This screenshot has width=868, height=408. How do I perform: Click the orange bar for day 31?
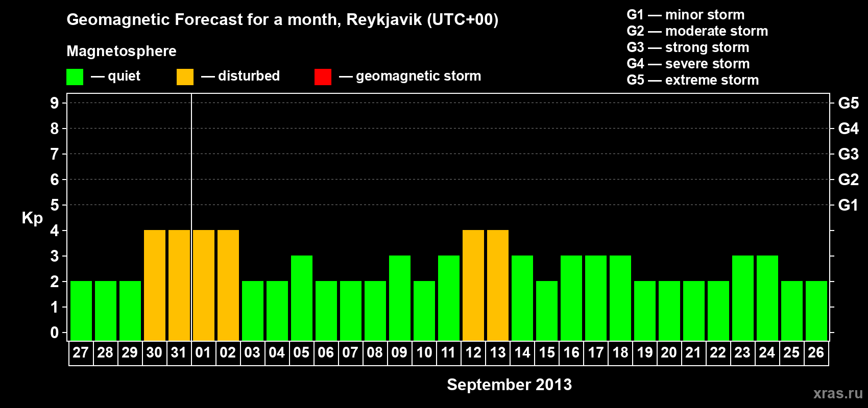pos(179,286)
